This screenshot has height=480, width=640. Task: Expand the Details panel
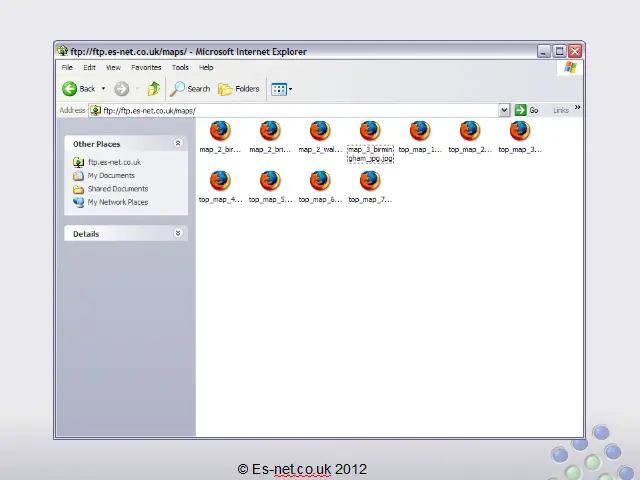pyautogui.click(x=178, y=233)
